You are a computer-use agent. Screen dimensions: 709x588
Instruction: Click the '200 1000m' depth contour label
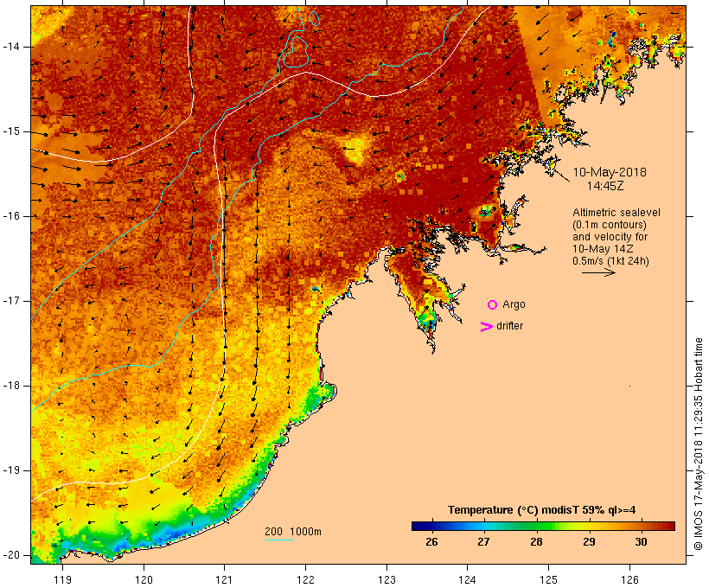[x=293, y=532]
